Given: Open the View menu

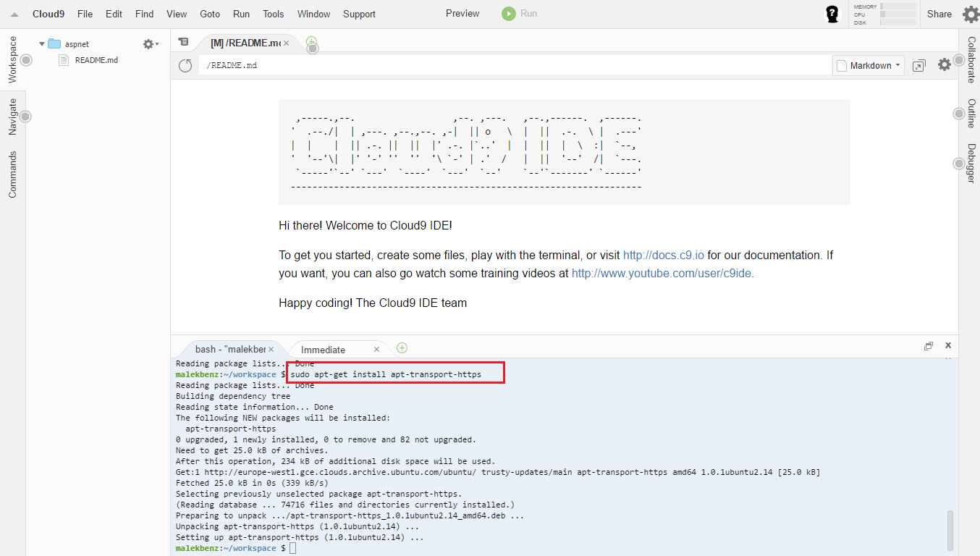Looking at the screenshot, I should click(177, 14).
